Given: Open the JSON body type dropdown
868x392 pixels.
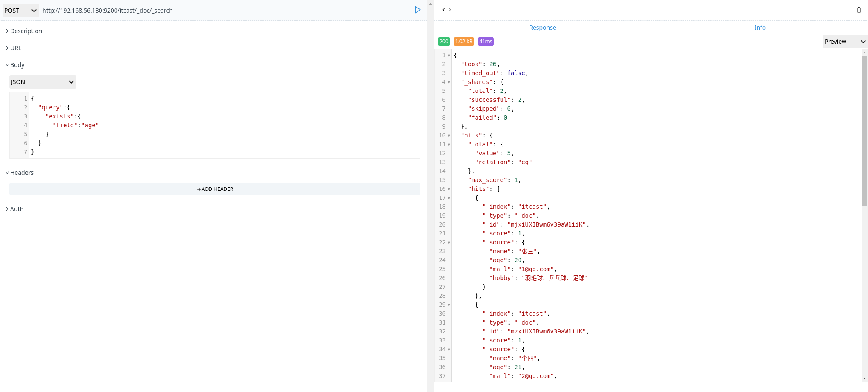Looking at the screenshot, I should click(42, 81).
